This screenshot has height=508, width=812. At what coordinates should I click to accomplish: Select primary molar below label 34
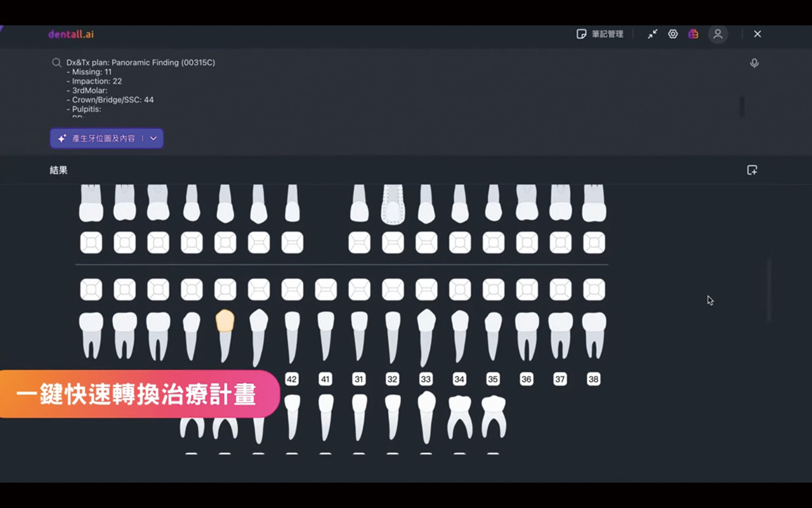coord(460,417)
